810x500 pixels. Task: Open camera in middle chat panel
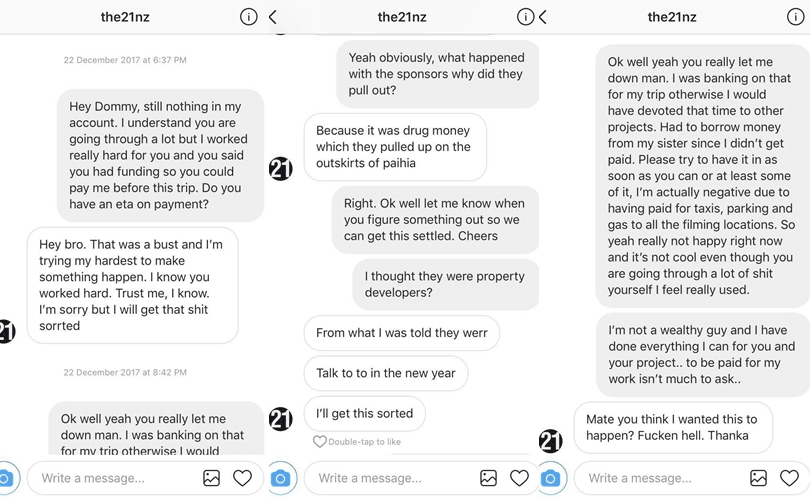click(x=281, y=478)
